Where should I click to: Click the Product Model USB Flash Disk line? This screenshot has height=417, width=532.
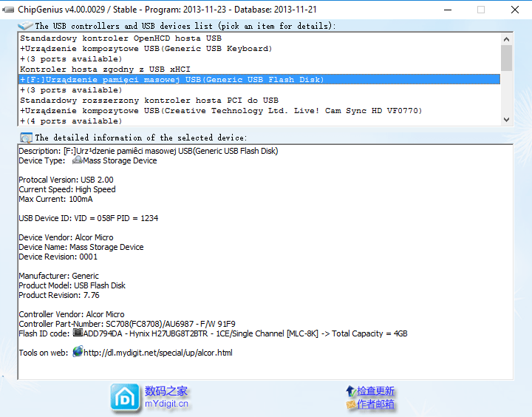click(72, 285)
